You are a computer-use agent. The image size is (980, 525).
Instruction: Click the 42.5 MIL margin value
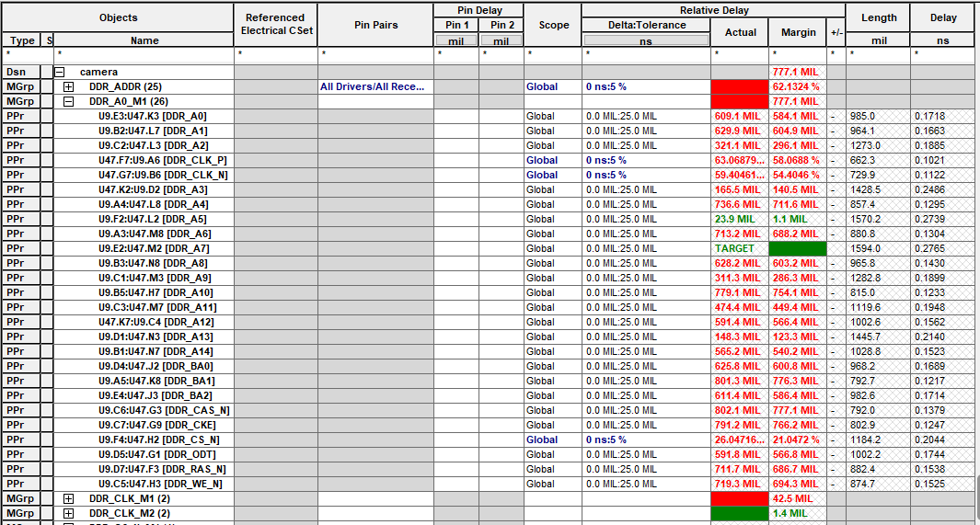pos(792,498)
